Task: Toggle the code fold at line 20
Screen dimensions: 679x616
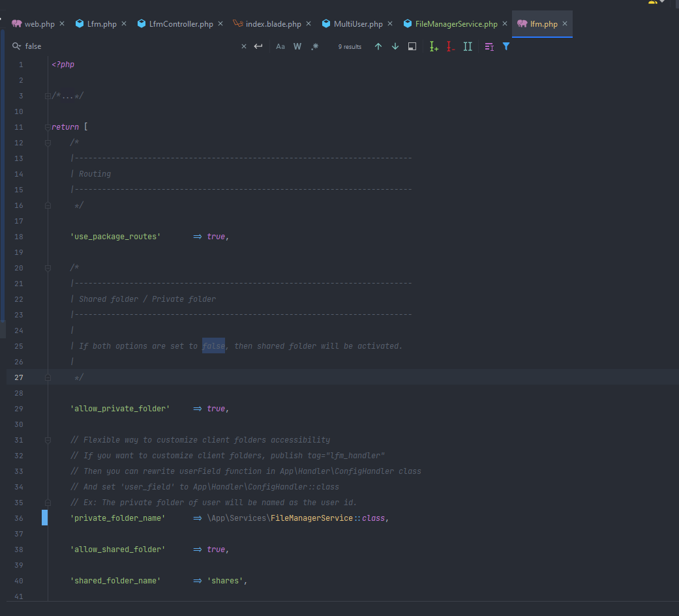Action: coord(47,267)
